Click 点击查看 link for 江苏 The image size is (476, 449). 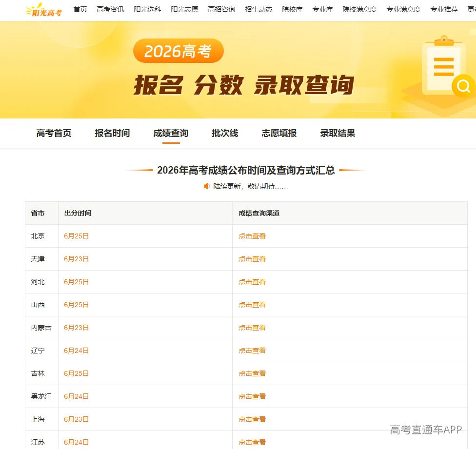(252, 442)
